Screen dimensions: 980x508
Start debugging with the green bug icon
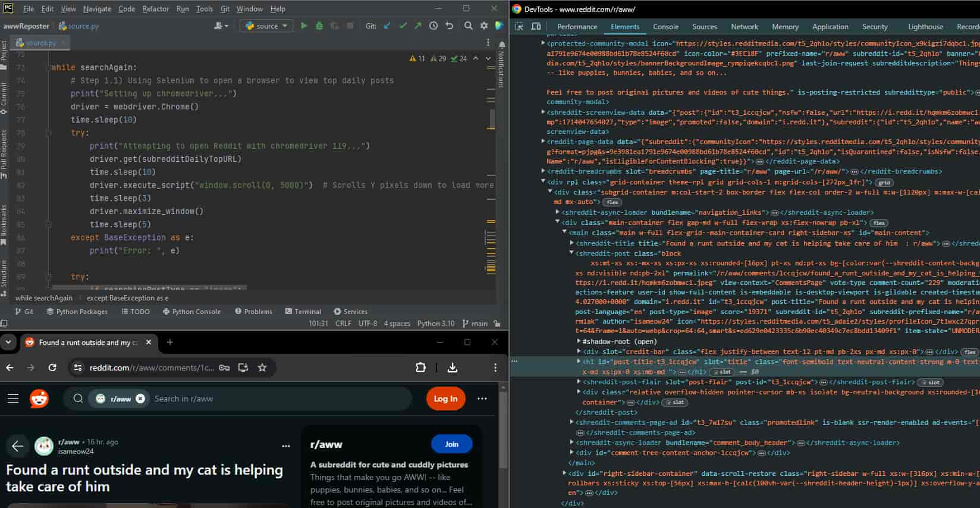point(319,26)
